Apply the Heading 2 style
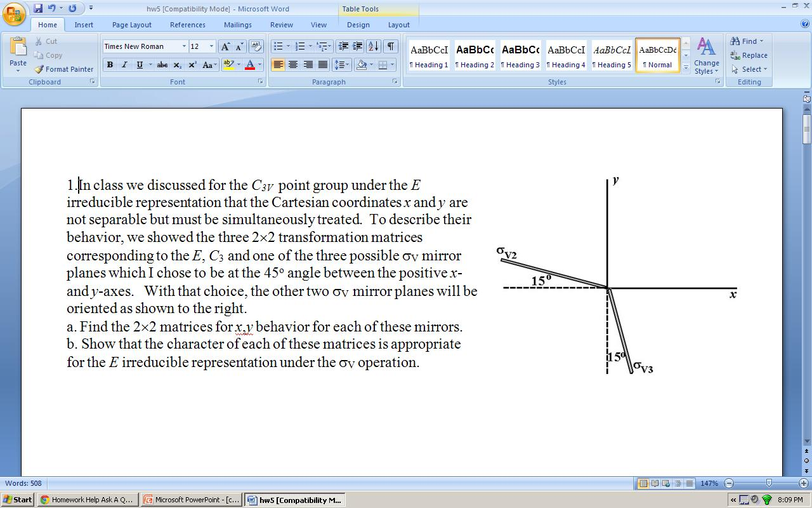The height and width of the screenshot is (508, 812). coord(474,55)
